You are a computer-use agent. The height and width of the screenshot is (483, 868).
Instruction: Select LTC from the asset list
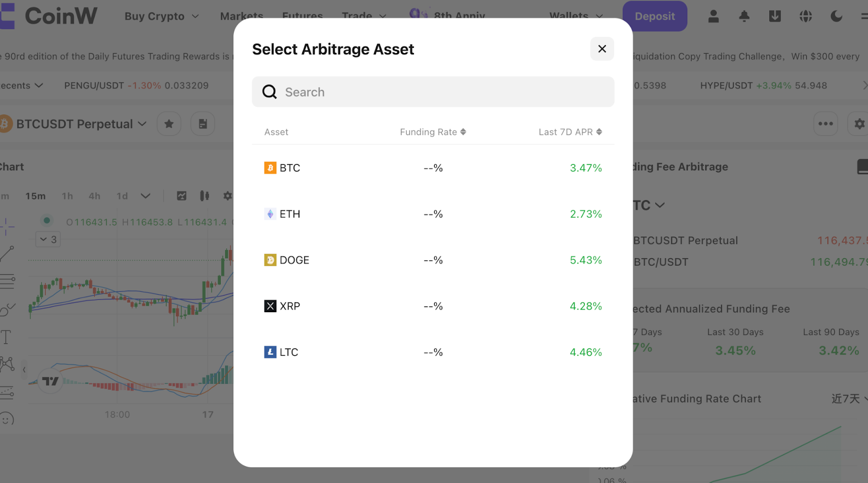(x=433, y=352)
